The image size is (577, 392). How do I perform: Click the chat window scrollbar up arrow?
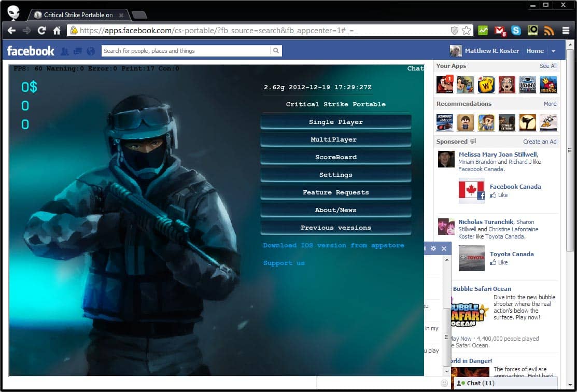point(446,260)
